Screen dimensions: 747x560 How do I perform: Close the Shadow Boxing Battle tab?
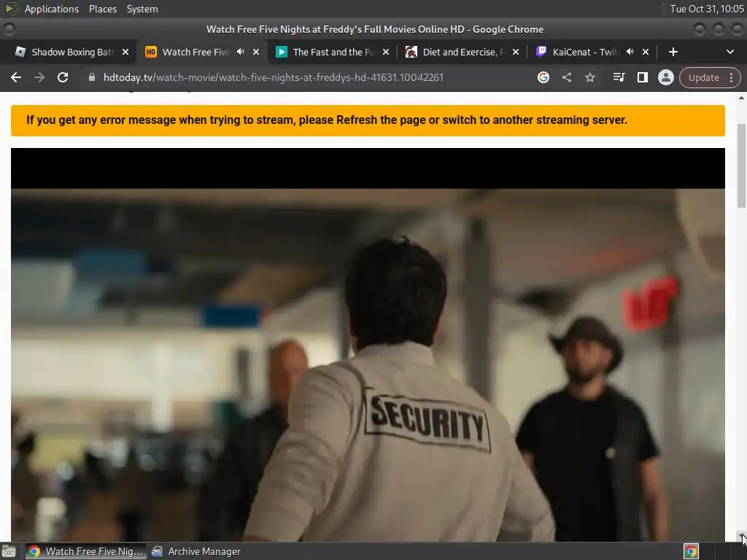click(125, 52)
